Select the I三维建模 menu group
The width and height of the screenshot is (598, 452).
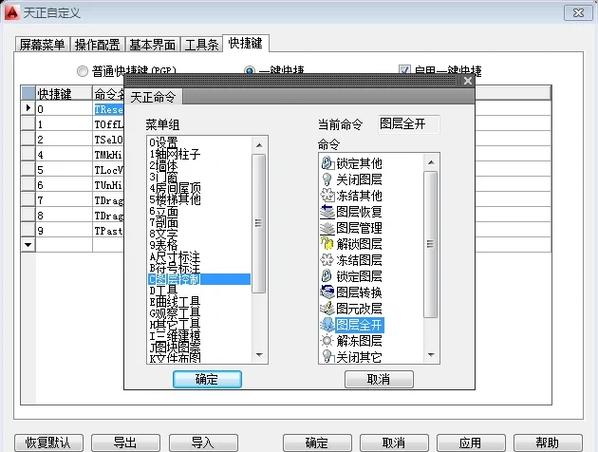[x=199, y=336]
